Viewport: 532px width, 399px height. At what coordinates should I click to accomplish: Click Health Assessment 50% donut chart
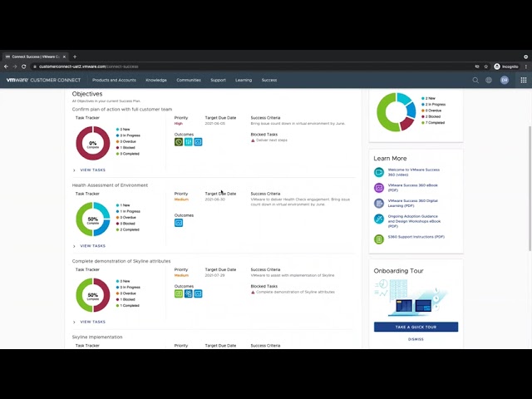pos(93,219)
